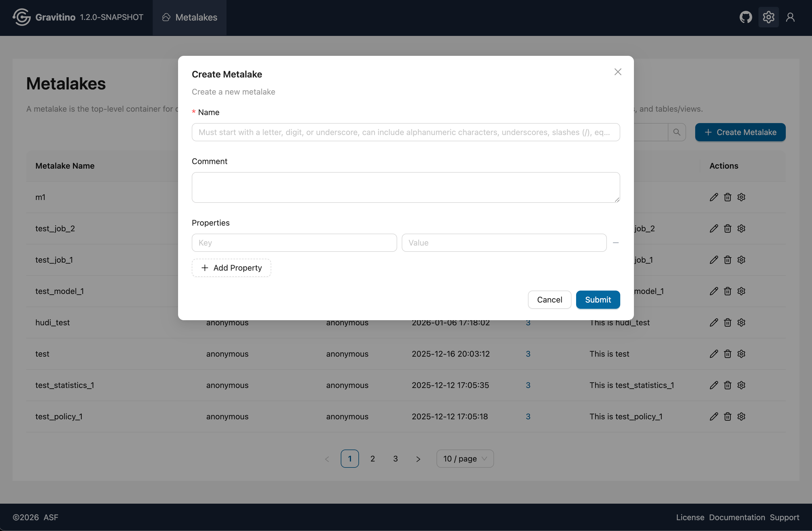Click Add Property button

coord(231,268)
